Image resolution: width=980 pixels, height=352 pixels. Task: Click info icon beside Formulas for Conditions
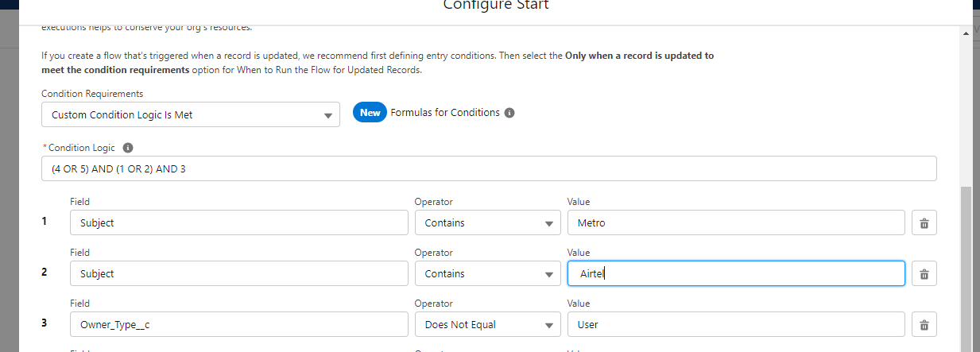(509, 113)
